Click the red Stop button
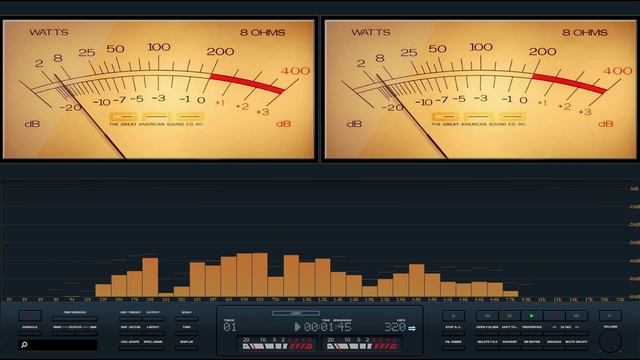The image size is (640, 360). (554, 316)
